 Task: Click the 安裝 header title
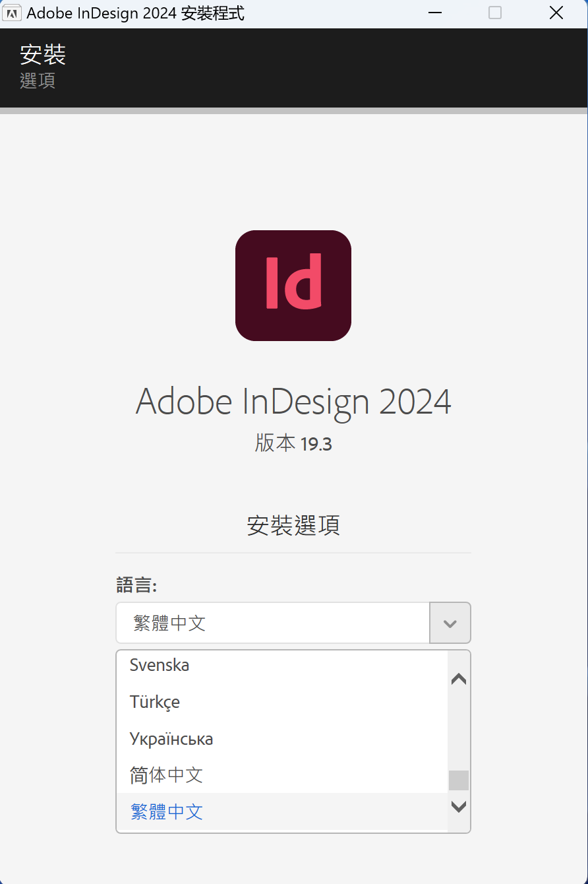43,54
